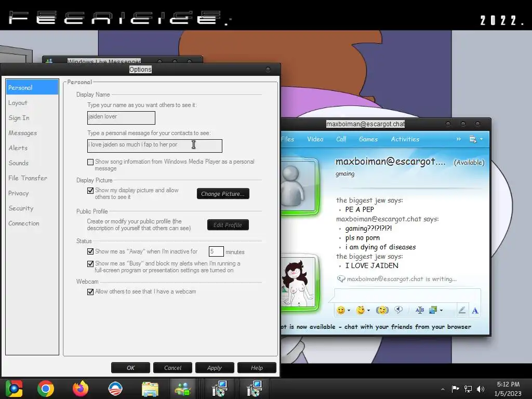Click Call in the chat toolbar

[x=341, y=139]
